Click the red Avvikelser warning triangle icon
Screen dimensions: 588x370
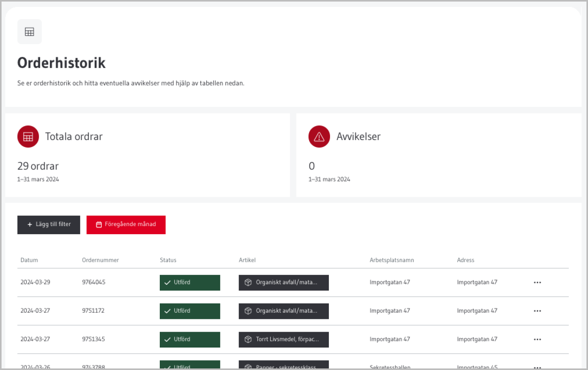pyautogui.click(x=319, y=137)
